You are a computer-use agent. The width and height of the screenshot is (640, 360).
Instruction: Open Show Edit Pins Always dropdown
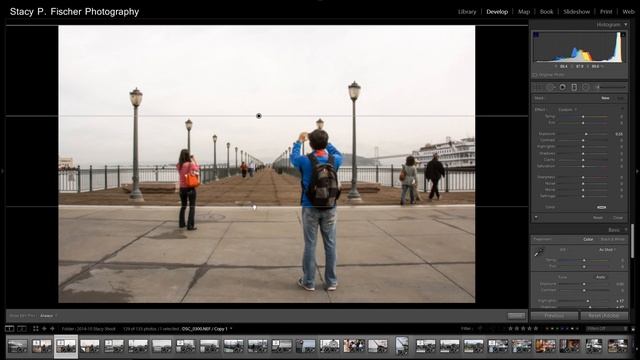coord(49,316)
